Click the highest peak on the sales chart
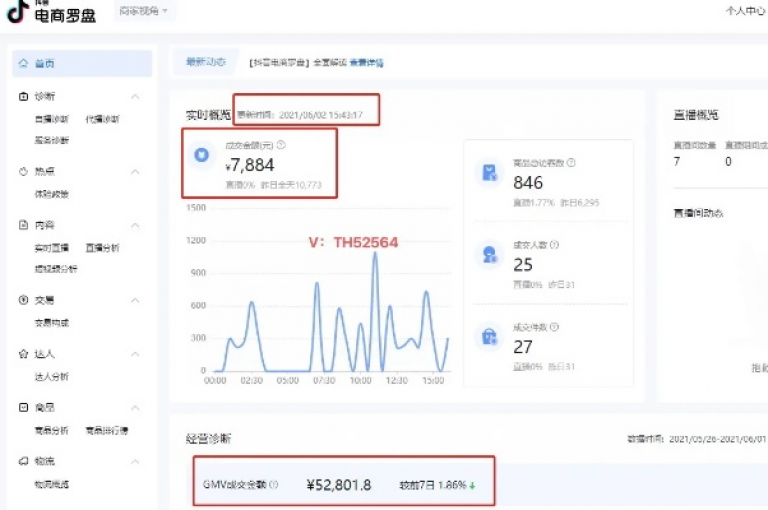The width and height of the screenshot is (768, 510). [375, 254]
